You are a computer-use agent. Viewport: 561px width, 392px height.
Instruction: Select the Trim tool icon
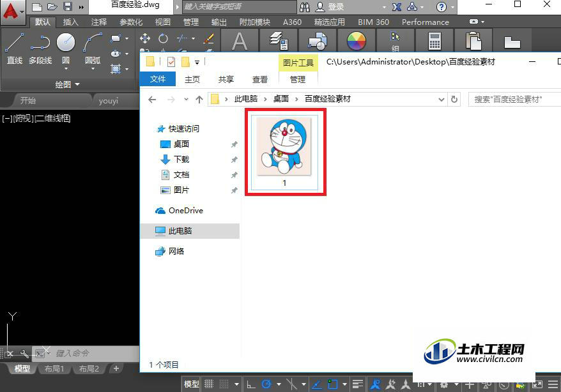pyautogui.click(x=182, y=38)
